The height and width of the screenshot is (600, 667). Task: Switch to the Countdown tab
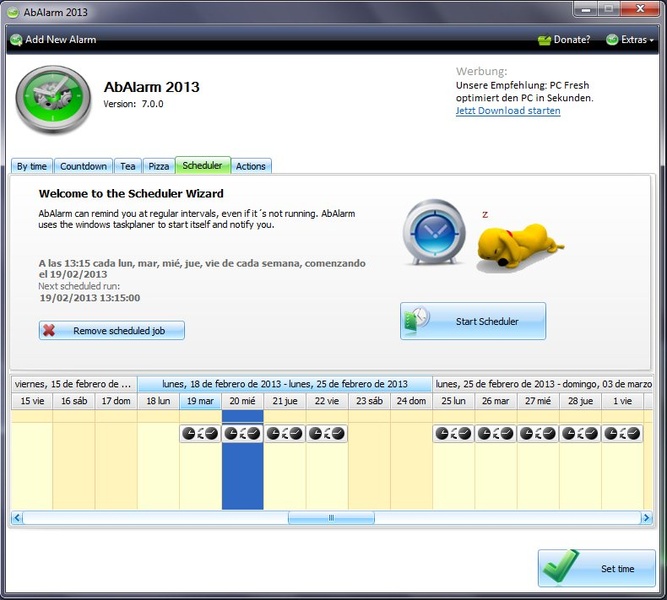pyautogui.click(x=83, y=166)
